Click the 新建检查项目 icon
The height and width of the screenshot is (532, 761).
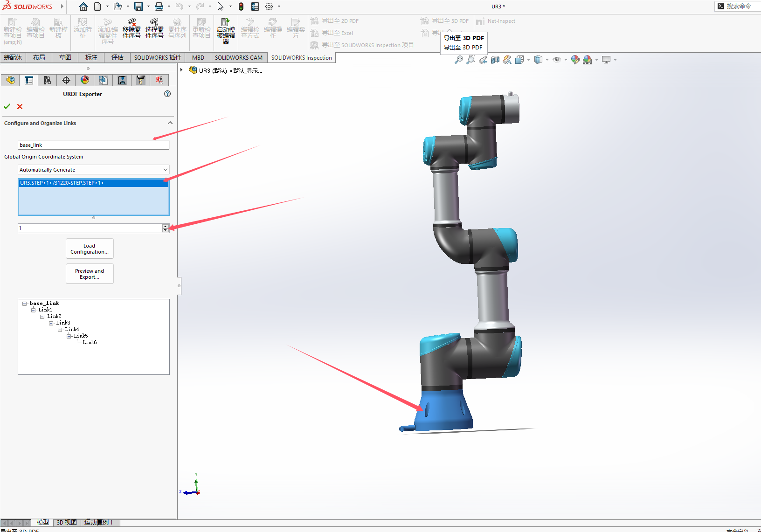click(13, 28)
